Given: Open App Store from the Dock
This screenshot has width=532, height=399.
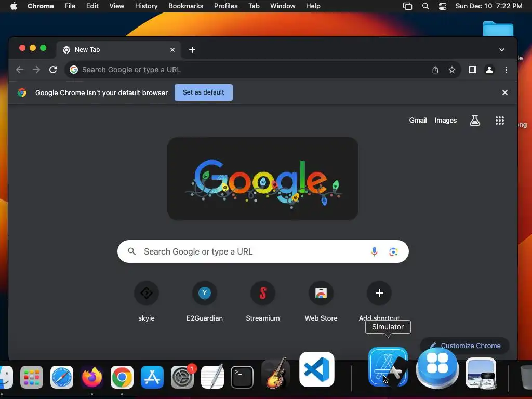Looking at the screenshot, I should click(x=152, y=377).
